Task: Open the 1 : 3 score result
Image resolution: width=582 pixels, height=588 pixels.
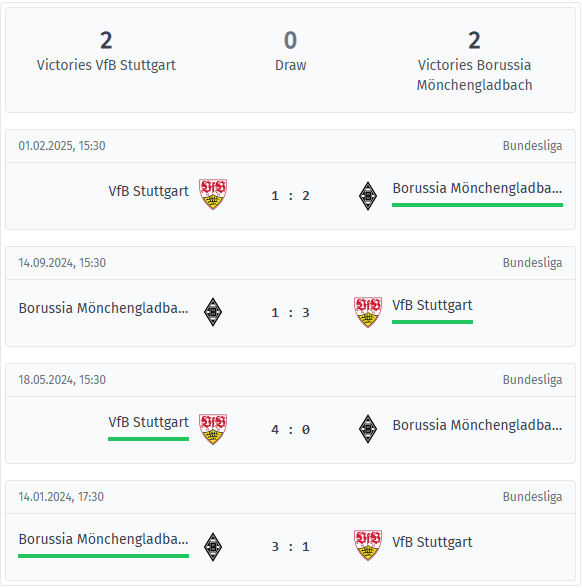Action: click(x=291, y=313)
